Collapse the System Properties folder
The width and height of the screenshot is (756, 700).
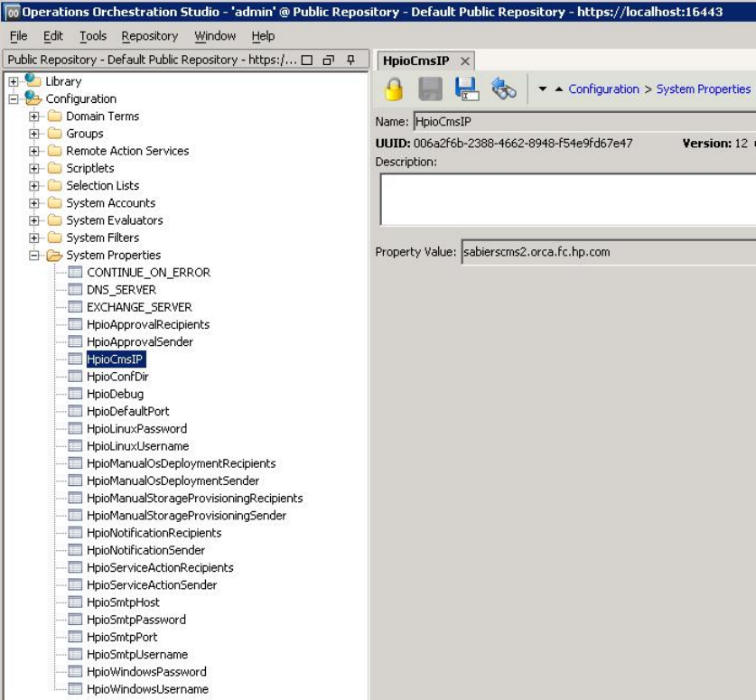(x=34, y=256)
